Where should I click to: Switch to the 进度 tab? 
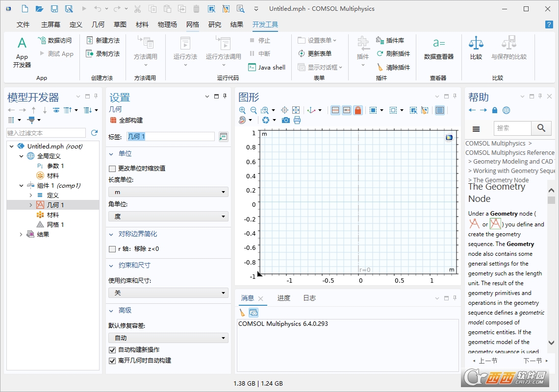284,298
